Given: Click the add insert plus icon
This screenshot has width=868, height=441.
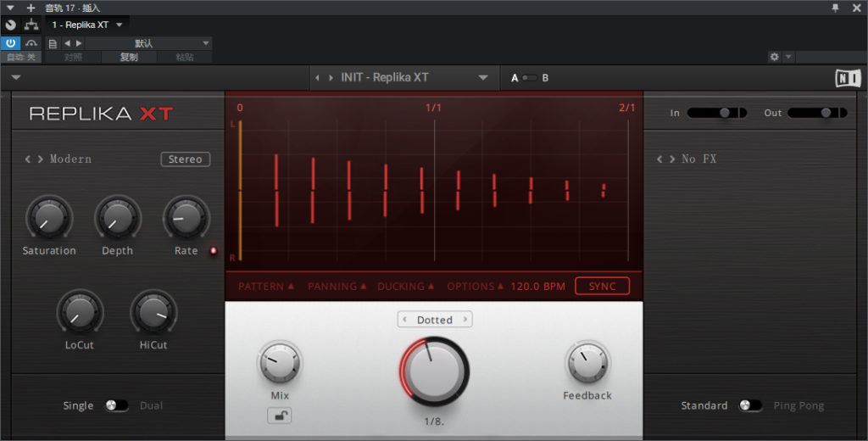Looking at the screenshot, I should (x=31, y=8).
